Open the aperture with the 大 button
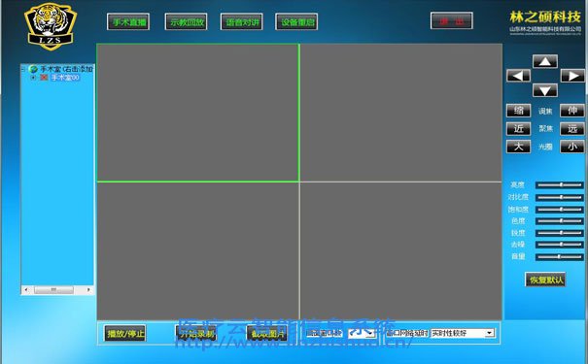The height and width of the screenshot is (364, 588). click(519, 147)
